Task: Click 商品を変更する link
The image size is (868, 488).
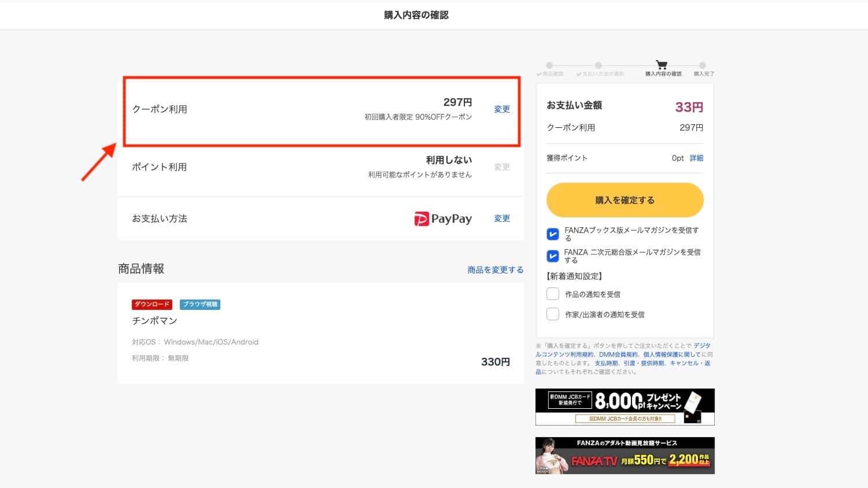Action: pos(495,270)
